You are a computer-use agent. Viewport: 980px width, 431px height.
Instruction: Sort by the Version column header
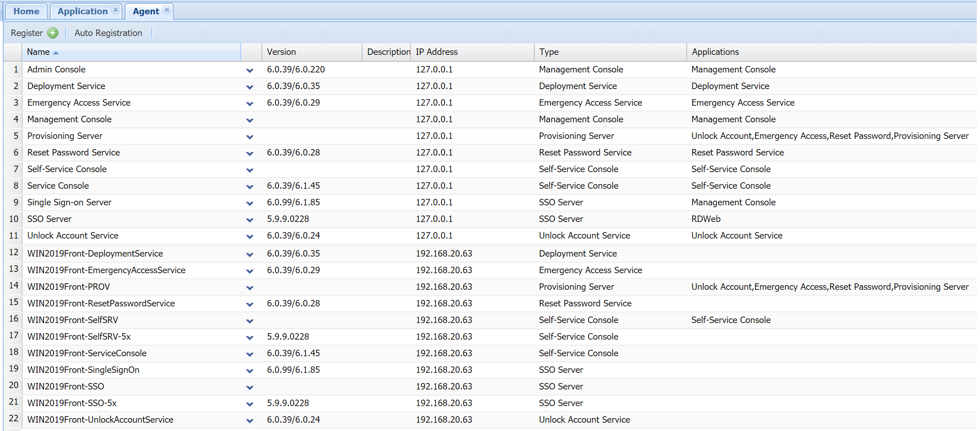pyautogui.click(x=281, y=52)
